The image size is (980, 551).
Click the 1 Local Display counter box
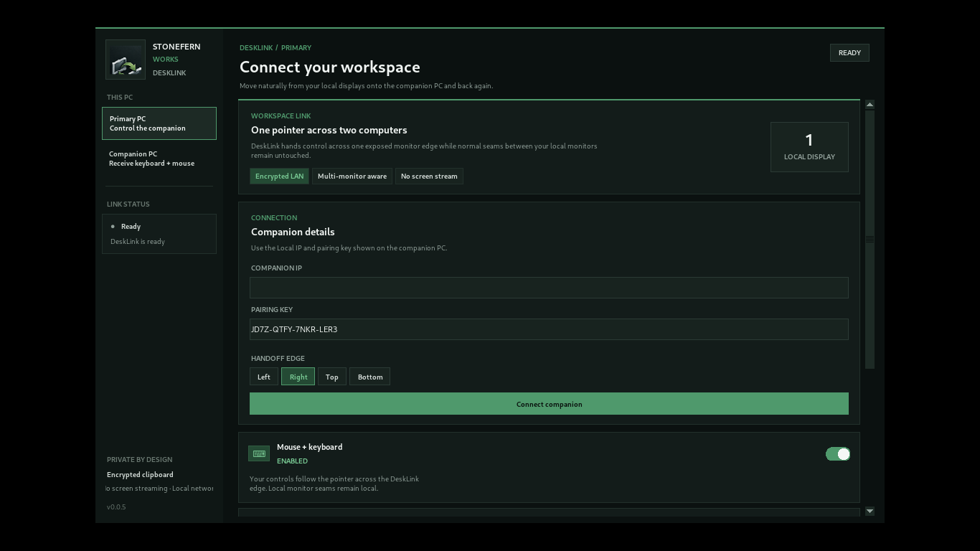[809, 147]
